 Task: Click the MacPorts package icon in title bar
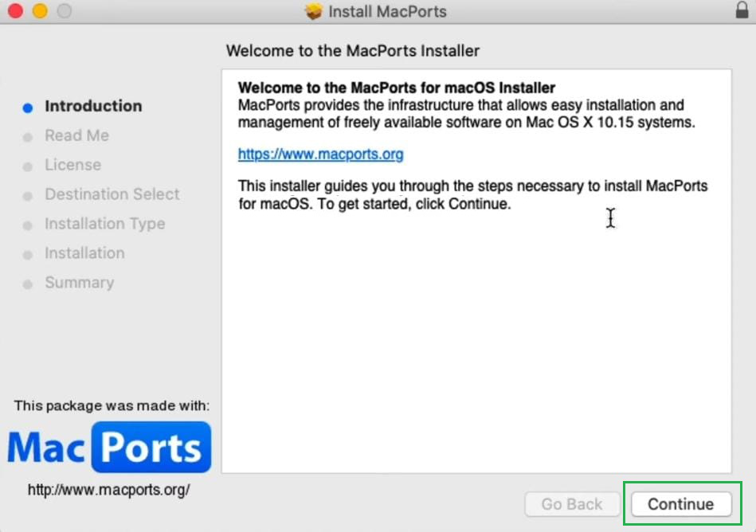pyautogui.click(x=313, y=11)
